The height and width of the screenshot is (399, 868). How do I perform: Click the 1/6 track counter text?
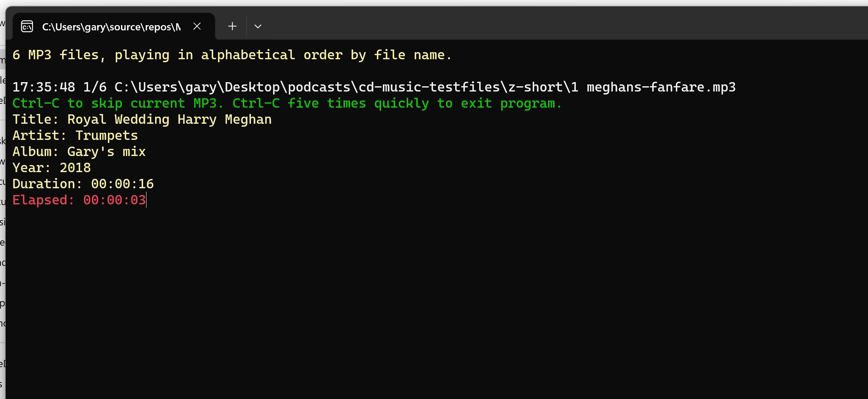[x=95, y=87]
